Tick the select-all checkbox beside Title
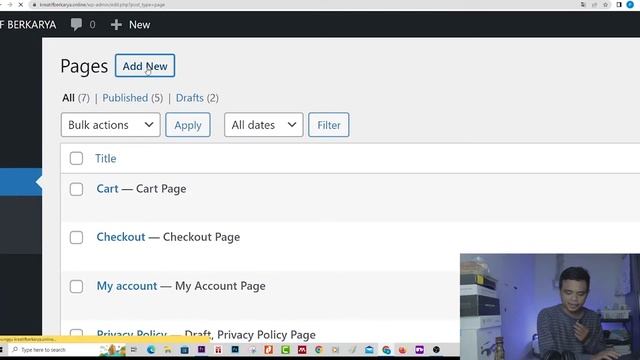The width and height of the screenshot is (640, 360). pyautogui.click(x=76, y=158)
